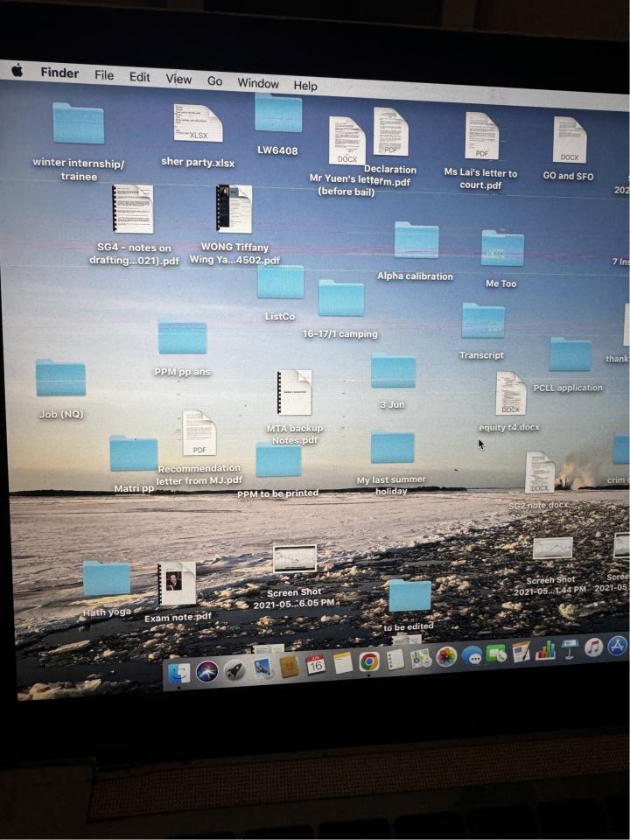Open Messages app in the Dock

(472, 655)
